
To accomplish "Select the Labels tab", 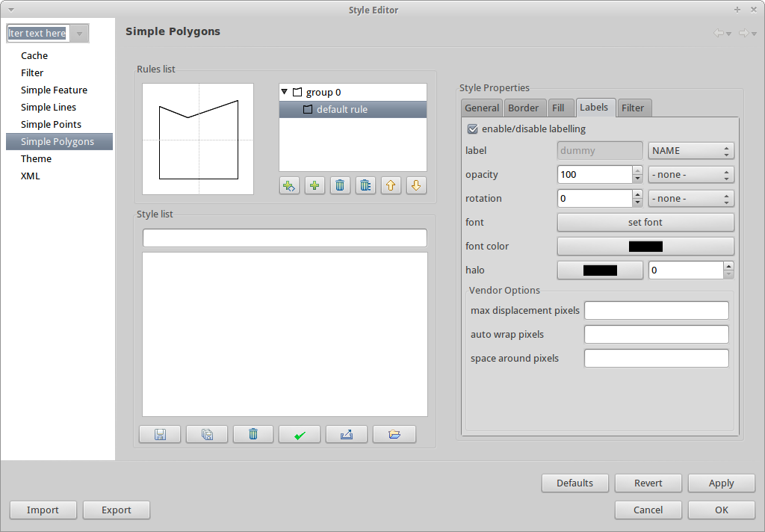I will point(594,108).
